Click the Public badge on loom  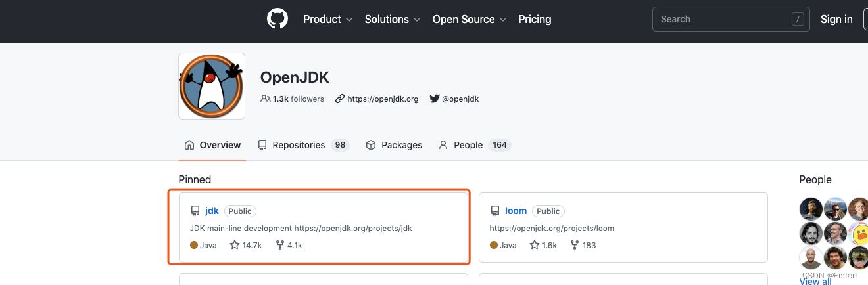[548, 211]
